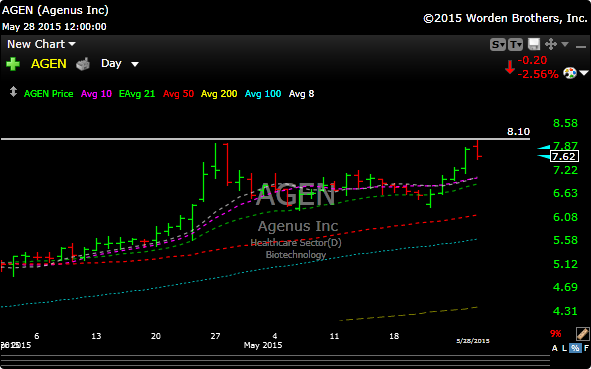Open the S dropdown button

tap(498, 45)
